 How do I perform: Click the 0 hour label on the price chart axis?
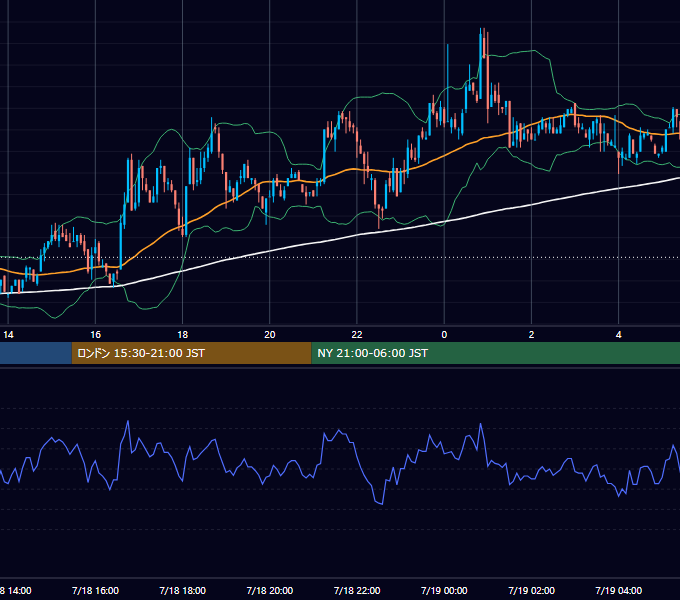pyautogui.click(x=444, y=335)
